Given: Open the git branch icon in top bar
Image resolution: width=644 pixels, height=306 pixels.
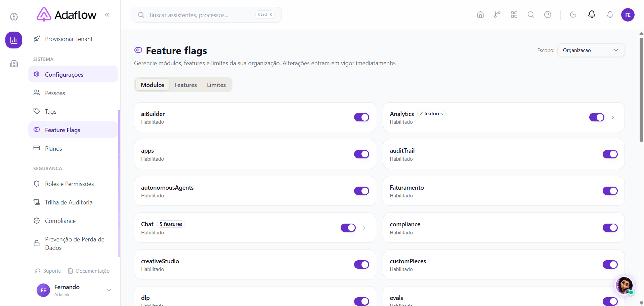Looking at the screenshot, I should coord(497,14).
